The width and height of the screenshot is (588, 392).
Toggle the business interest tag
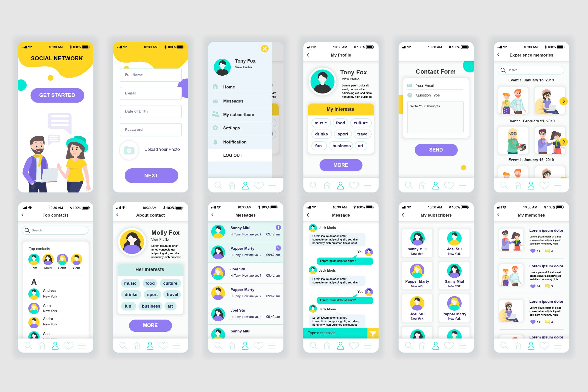point(341,146)
